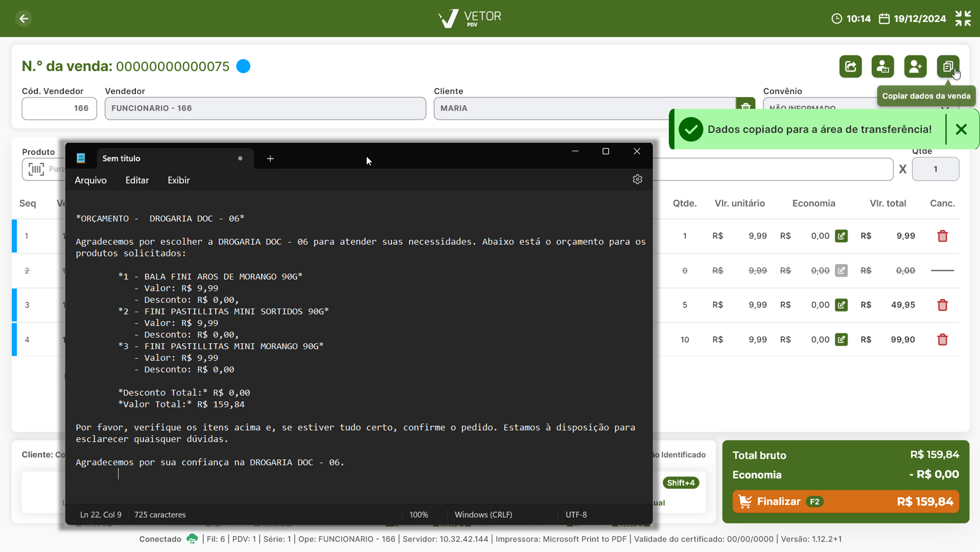
Task: Click the Economia column header
Action: (x=814, y=203)
